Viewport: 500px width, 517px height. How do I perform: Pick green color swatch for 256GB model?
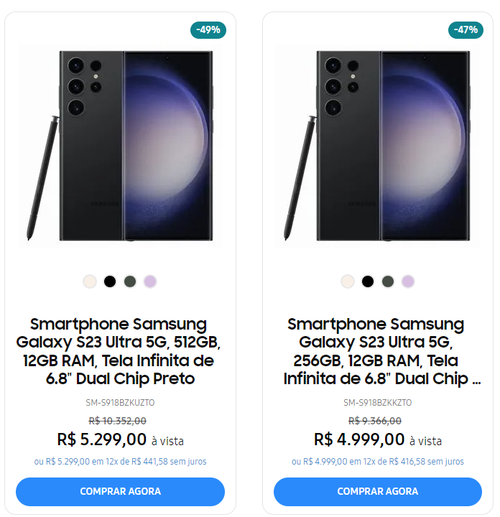(388, 281)
